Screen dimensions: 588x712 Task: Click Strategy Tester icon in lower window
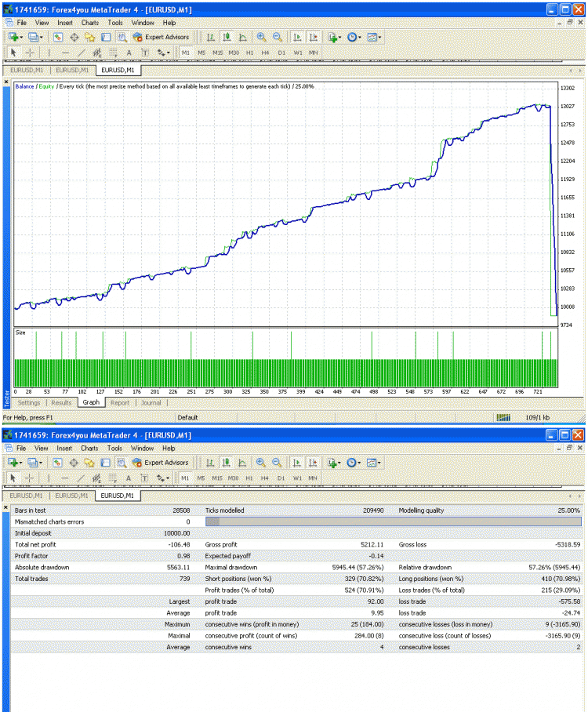pyautogui.click(x=122, y=463)
